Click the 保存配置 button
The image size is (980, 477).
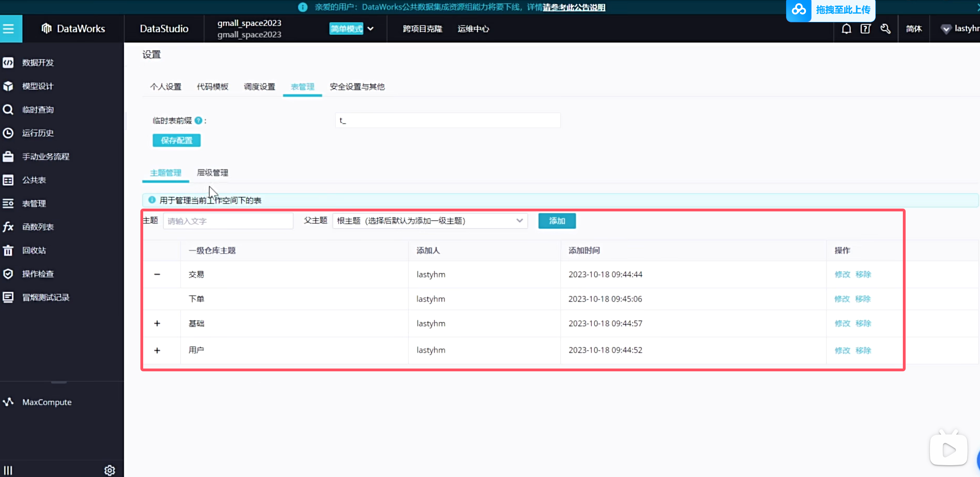[x=177, y=140]
